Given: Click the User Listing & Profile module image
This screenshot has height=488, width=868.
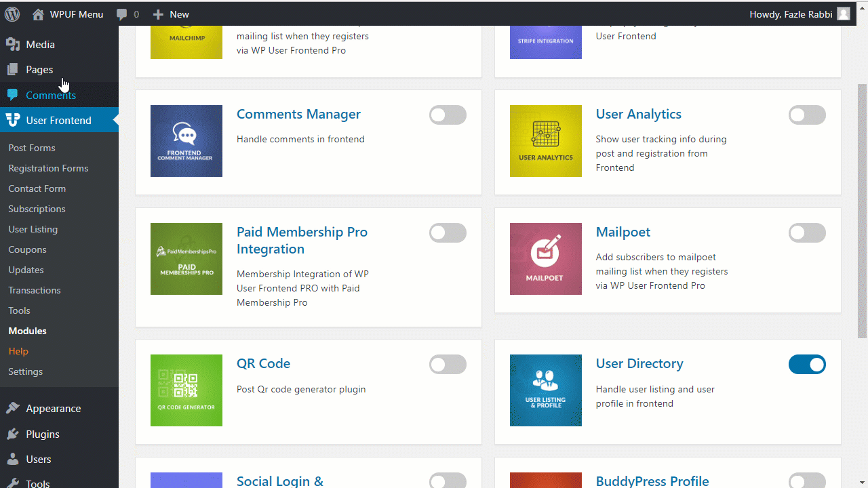Looking at the screenshot, I should coord(546,390).
